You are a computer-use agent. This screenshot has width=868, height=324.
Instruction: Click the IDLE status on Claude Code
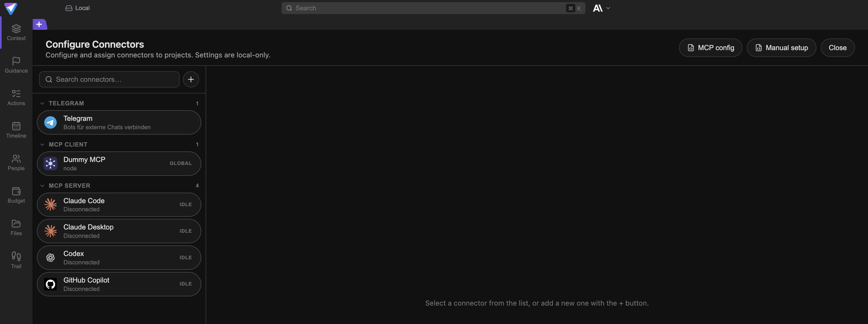(x=186, y=205)
